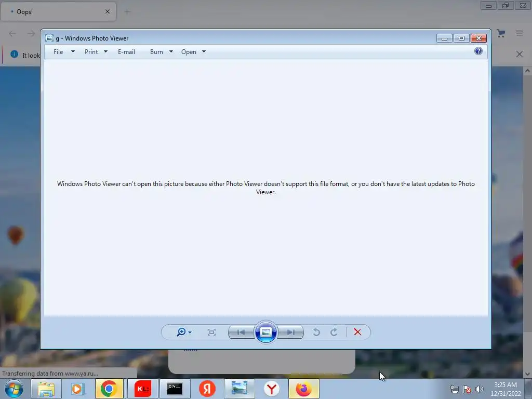Click status text 'Transferring data from www.ya.ru...'

[50, 374]
